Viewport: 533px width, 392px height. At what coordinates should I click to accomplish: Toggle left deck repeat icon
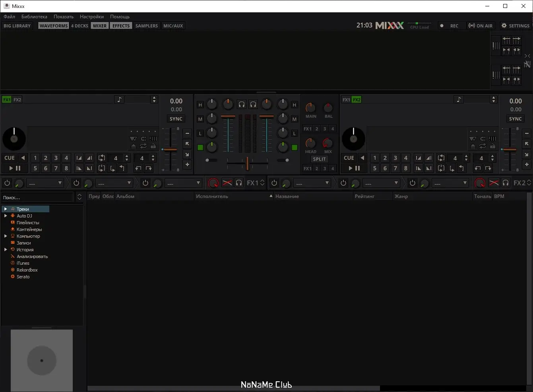143,146
